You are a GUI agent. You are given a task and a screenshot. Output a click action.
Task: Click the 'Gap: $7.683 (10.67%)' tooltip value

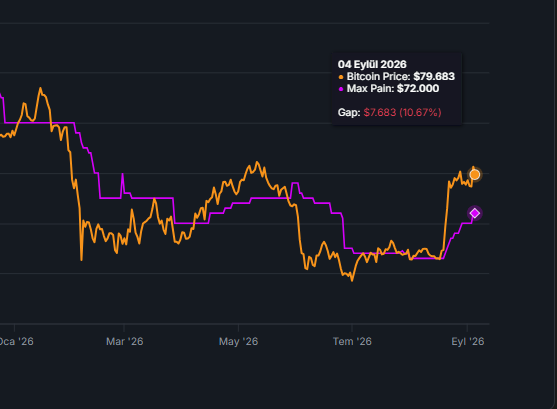click(389, 112)
